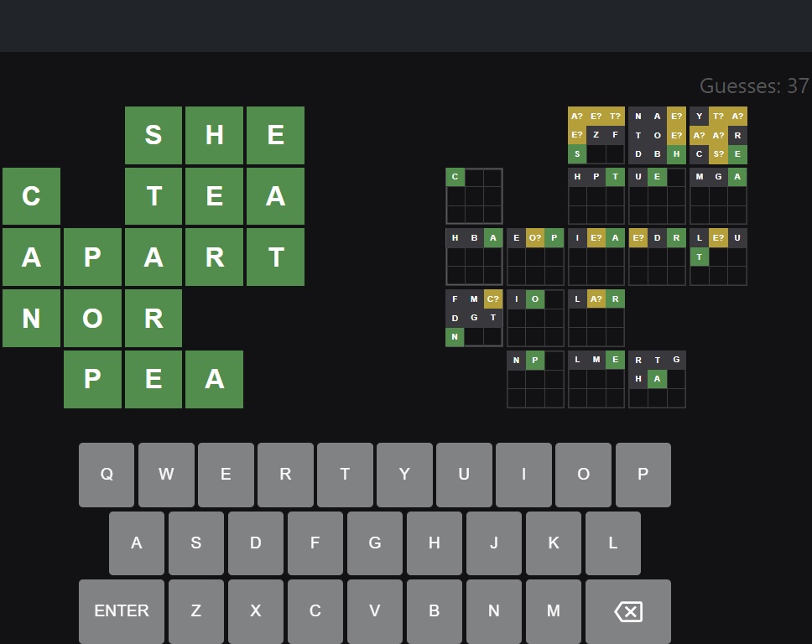
Task: Click the Guesses: 37 counter
Action: click(753, 86)
